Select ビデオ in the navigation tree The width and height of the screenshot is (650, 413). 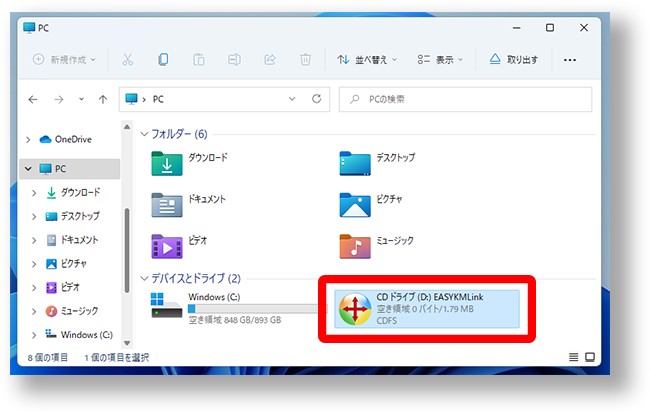pos(70,287)
